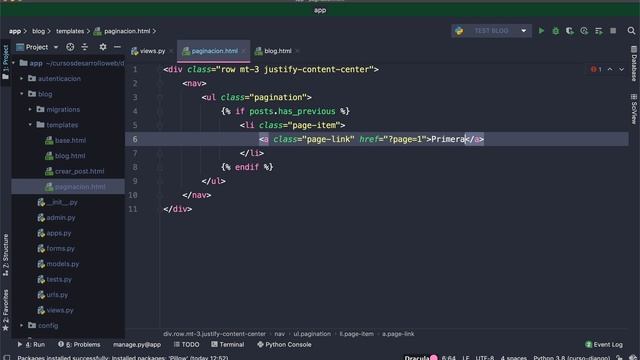Click the 6:64 cursor position status
The width and height of the screenshot is (640, 360).
coord(449,358)
